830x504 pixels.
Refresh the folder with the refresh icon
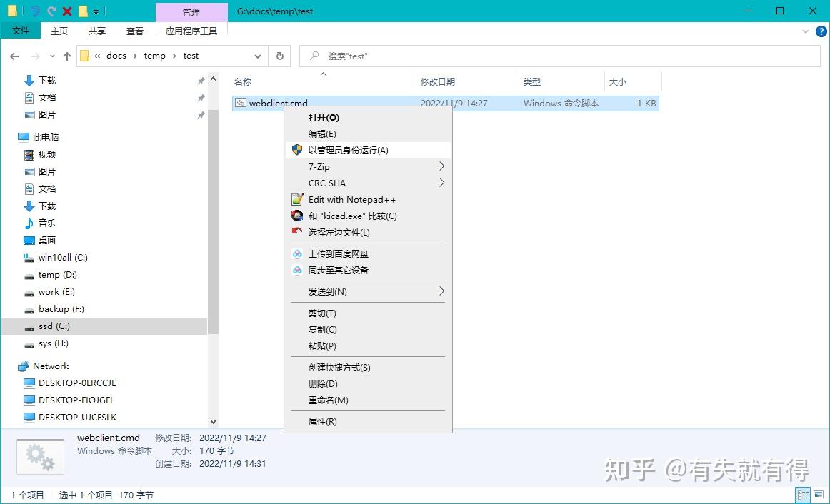279,56
